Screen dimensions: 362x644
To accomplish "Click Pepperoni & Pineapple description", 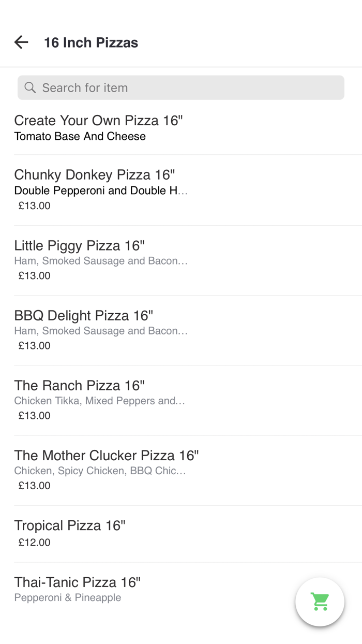I will coord(67,597).
